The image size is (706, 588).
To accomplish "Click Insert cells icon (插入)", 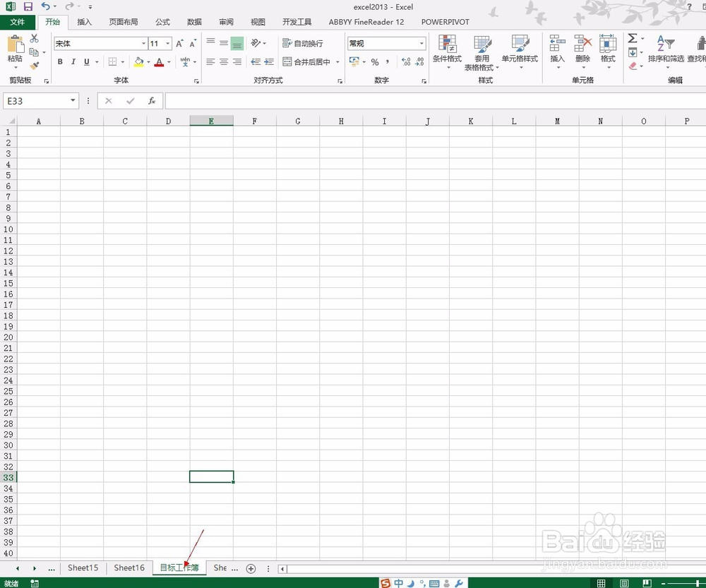I will pos(558,52).
